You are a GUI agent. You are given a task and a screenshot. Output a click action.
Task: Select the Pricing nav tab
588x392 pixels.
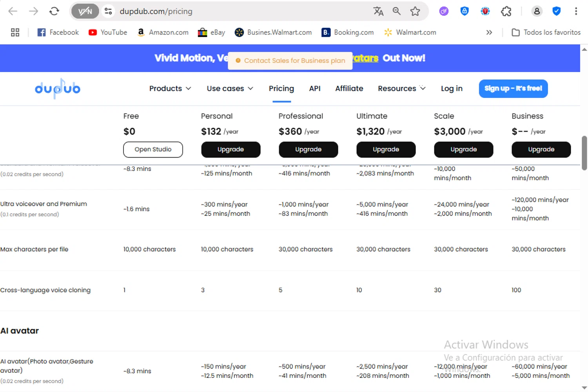(x=281, y=89)
